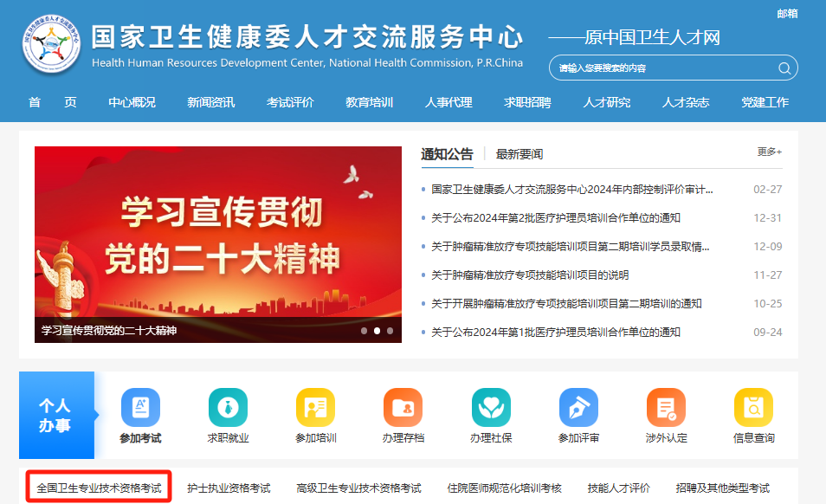Click the center's circular logo
Screen dimensions: 826x504
tap(51, 43)
